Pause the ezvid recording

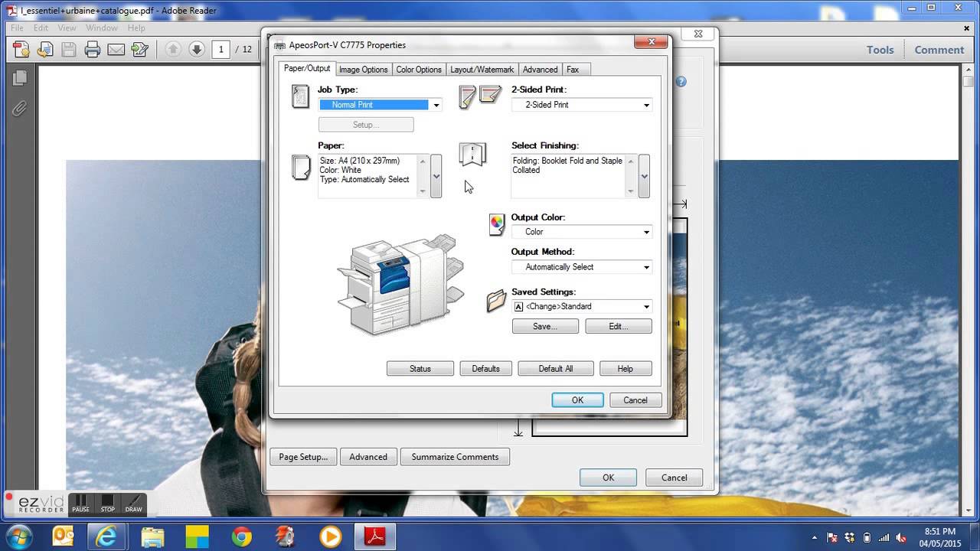80,504
